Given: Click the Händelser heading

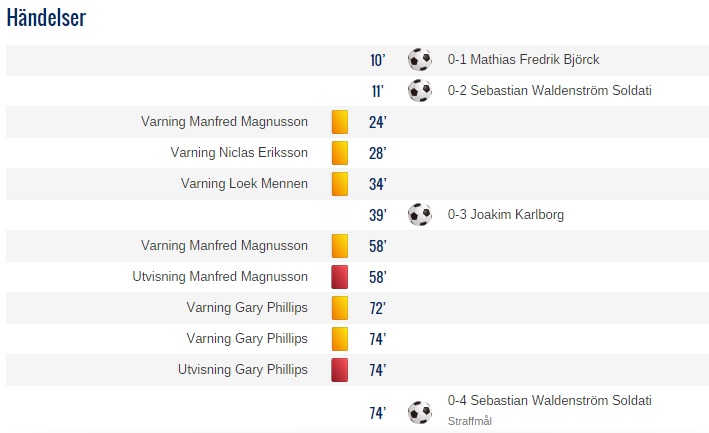Looking at the screenshot, I should click(x=46, y=18).
